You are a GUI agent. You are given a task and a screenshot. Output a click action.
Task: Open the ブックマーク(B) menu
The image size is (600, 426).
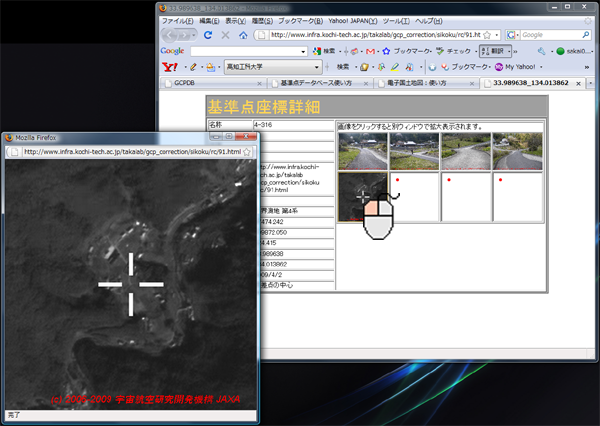(x=301, y=20)
